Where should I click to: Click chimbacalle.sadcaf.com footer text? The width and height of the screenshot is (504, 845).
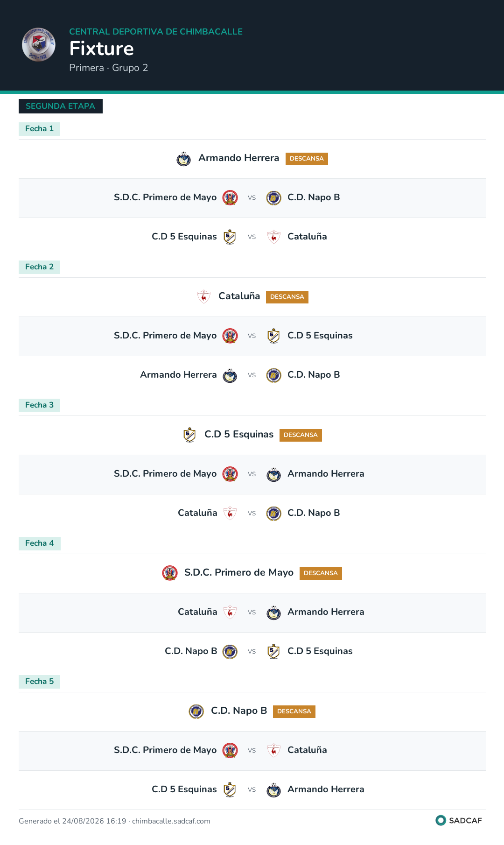point(171,821)
